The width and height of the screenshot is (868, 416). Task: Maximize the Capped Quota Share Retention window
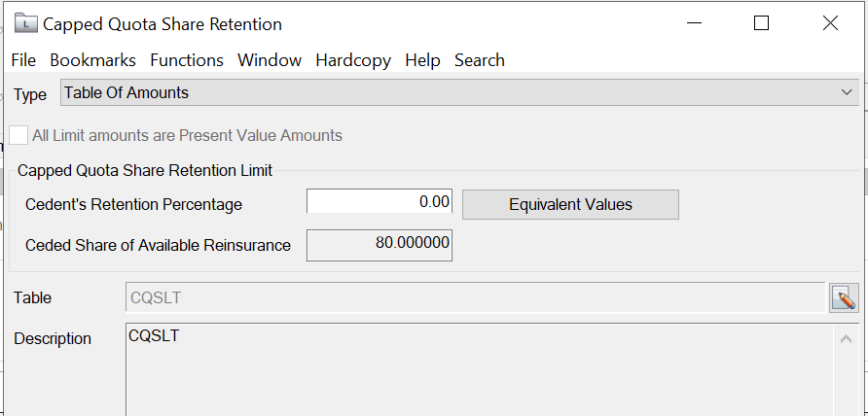(x=761, y=24)
